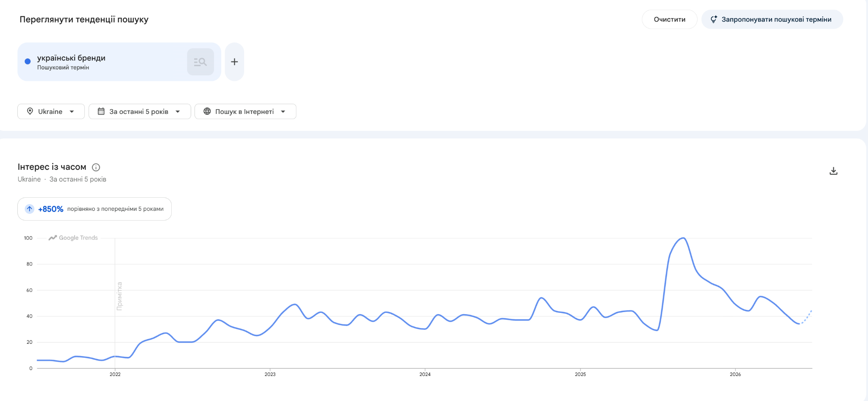
Task: Click the explore search term icon
Action: tap(200, 62)
